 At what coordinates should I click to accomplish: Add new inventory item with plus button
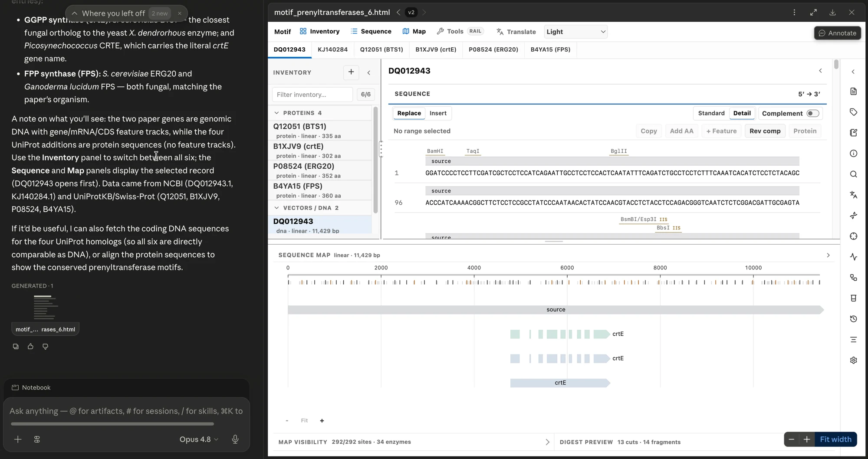351,72
